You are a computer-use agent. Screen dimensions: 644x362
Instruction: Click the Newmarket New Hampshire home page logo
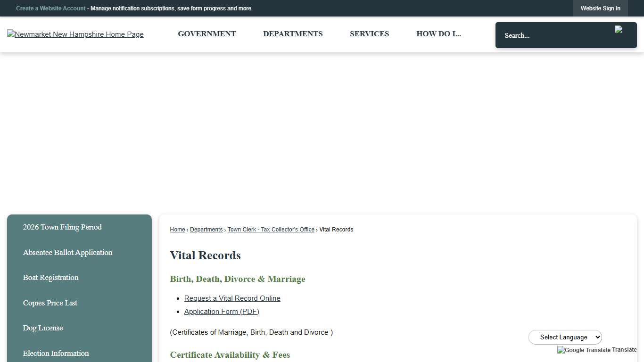coord(75,34)
